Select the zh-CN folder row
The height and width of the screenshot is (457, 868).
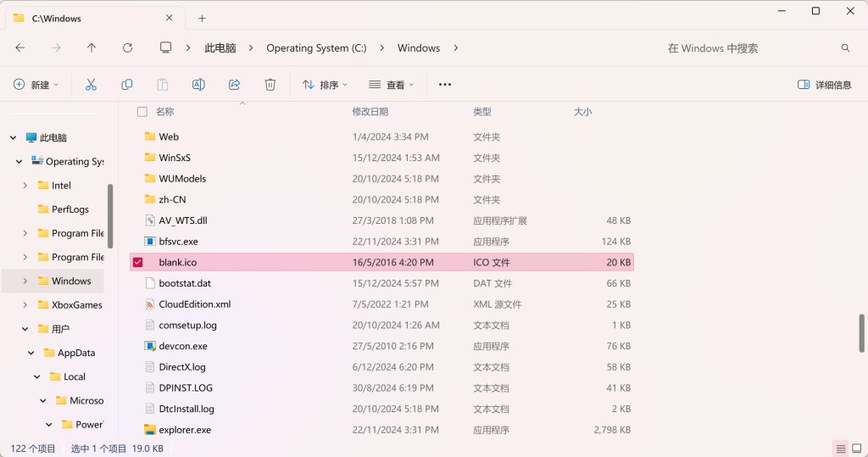click(x=382, y=199)
